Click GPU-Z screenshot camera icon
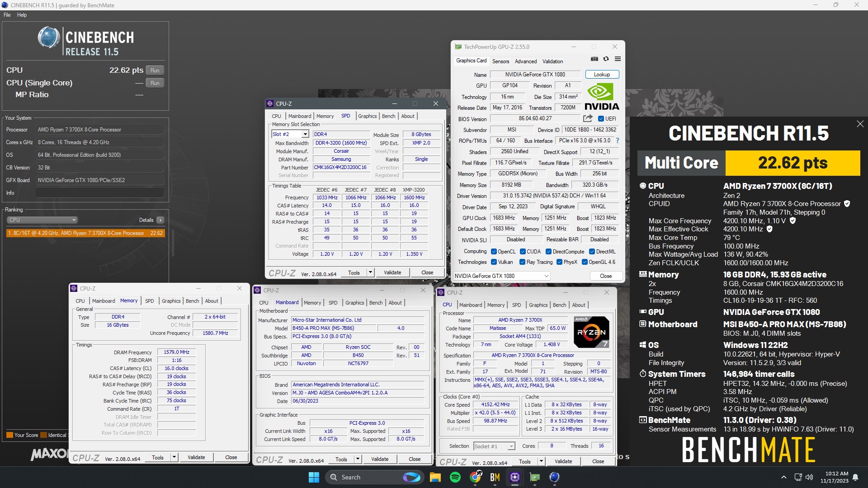868x488 pixels. pos(594,59)
